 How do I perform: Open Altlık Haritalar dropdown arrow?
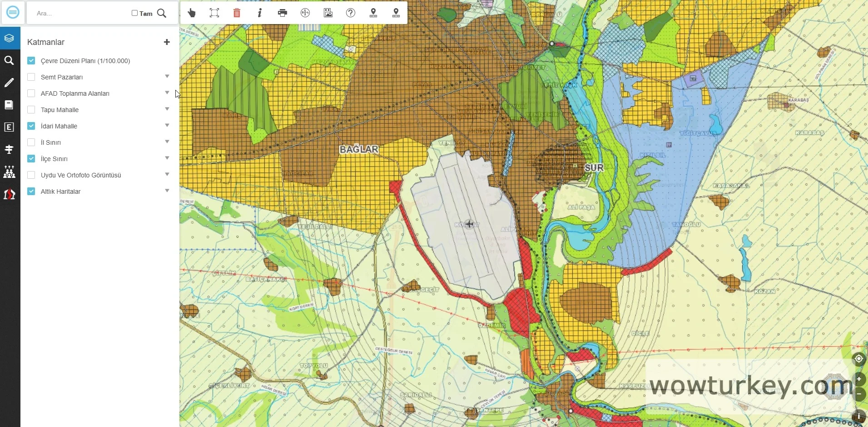167,191
